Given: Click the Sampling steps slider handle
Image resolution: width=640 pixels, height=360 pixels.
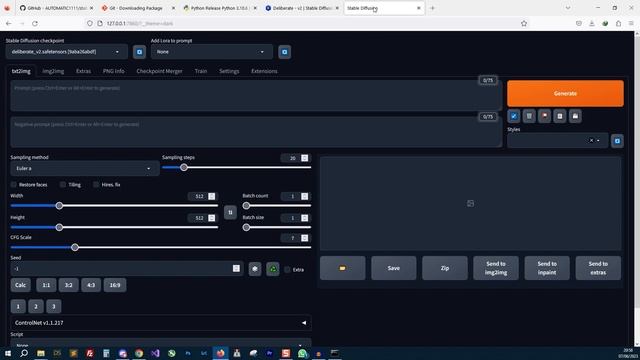Looking at the screenshot, I should [184, 167].
